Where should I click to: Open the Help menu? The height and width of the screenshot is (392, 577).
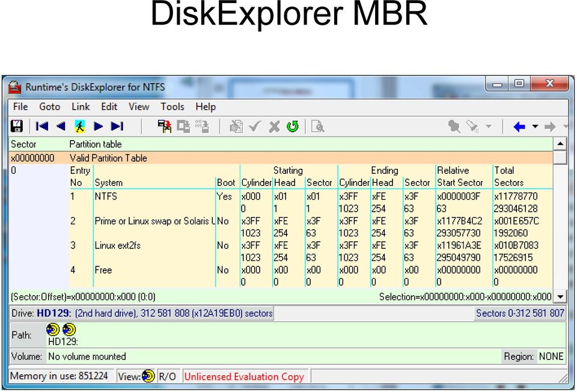(206, 107)
